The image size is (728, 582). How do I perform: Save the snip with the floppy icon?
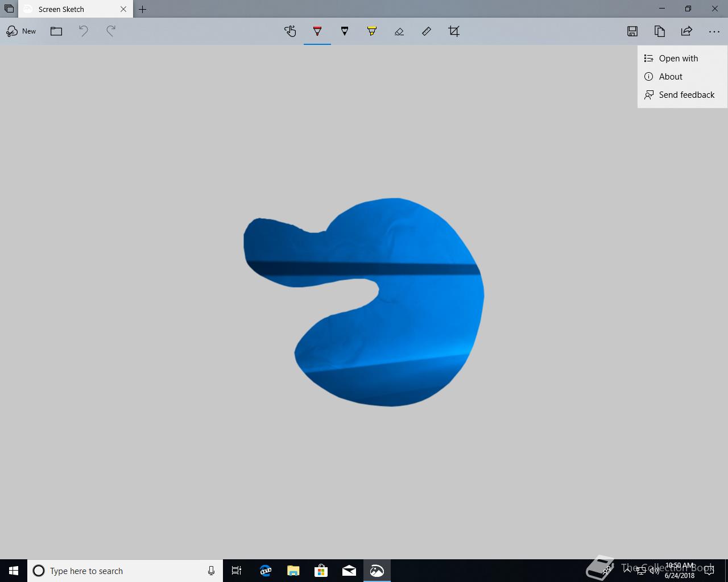632,31
